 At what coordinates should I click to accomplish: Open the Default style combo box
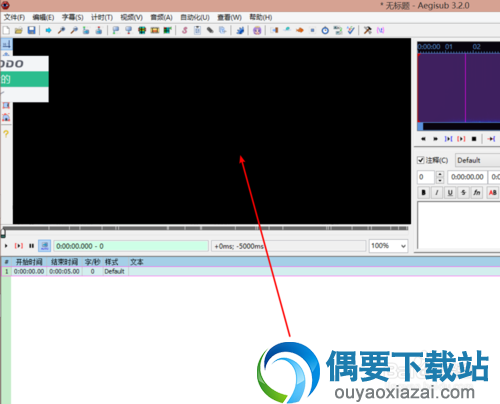[478, 160]
